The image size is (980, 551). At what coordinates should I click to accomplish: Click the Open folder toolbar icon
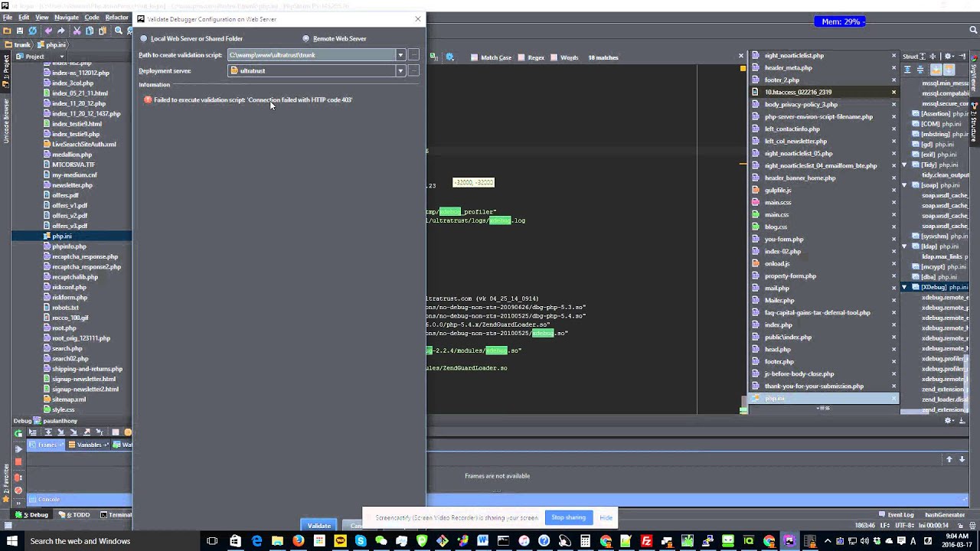[7, 31]
